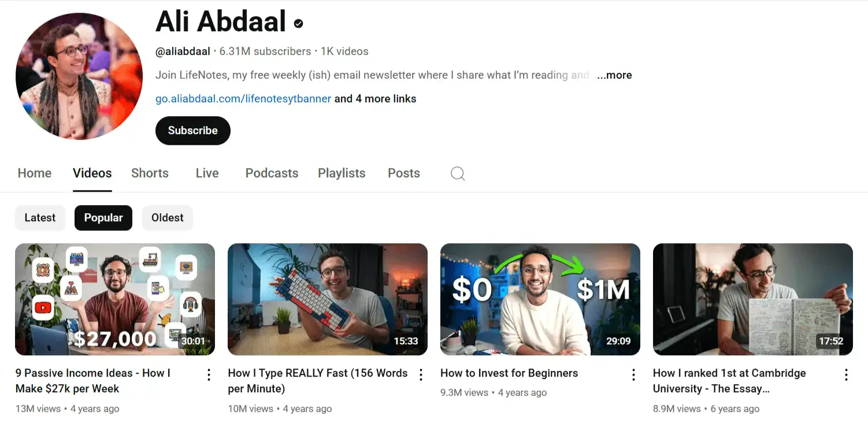Open options menu for 9 Passive Income Ideas video
The image size is (868, 435).
[209, 375]
